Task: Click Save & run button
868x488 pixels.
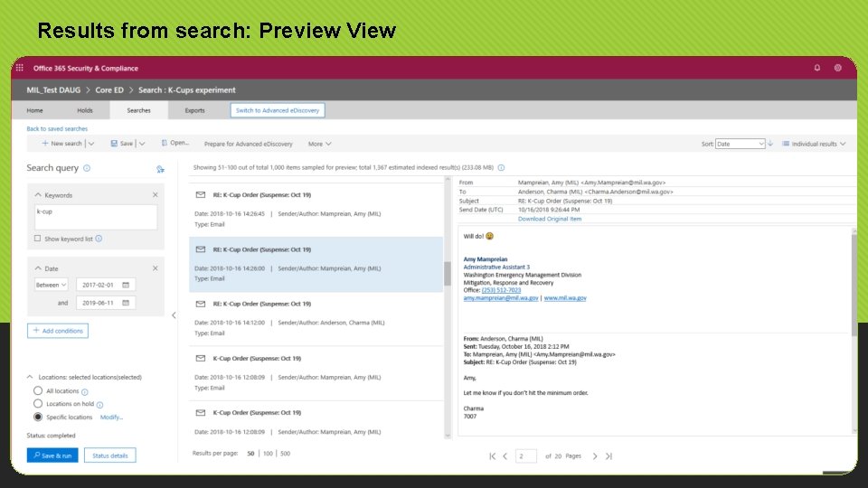Action: (52, 455)
